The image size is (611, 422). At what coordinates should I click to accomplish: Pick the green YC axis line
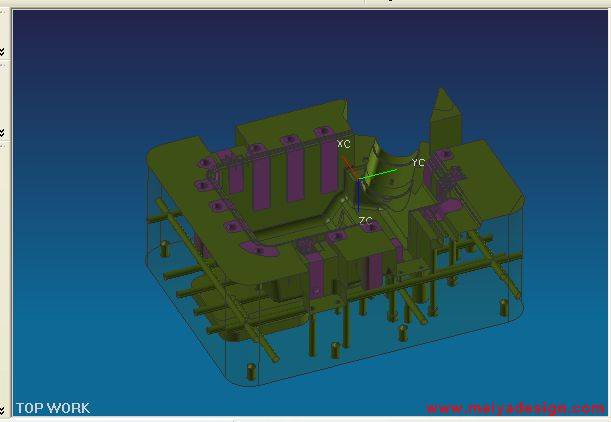pos(378,175)
